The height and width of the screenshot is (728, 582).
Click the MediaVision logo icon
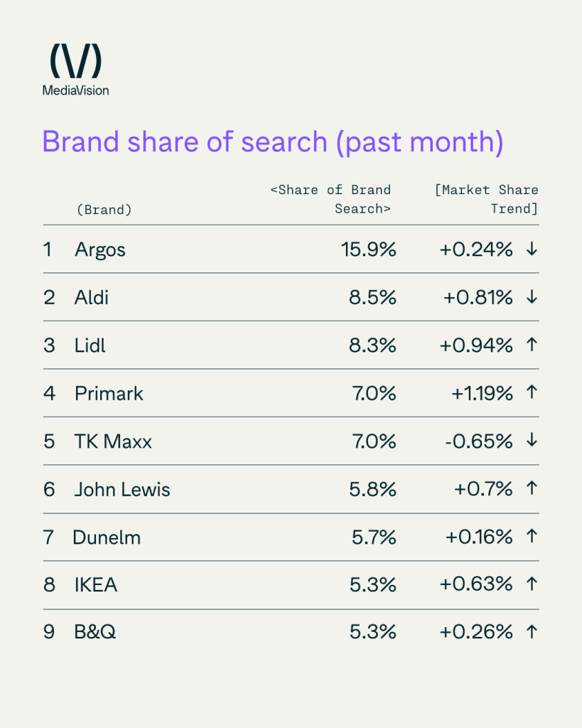tap(75, 61)
